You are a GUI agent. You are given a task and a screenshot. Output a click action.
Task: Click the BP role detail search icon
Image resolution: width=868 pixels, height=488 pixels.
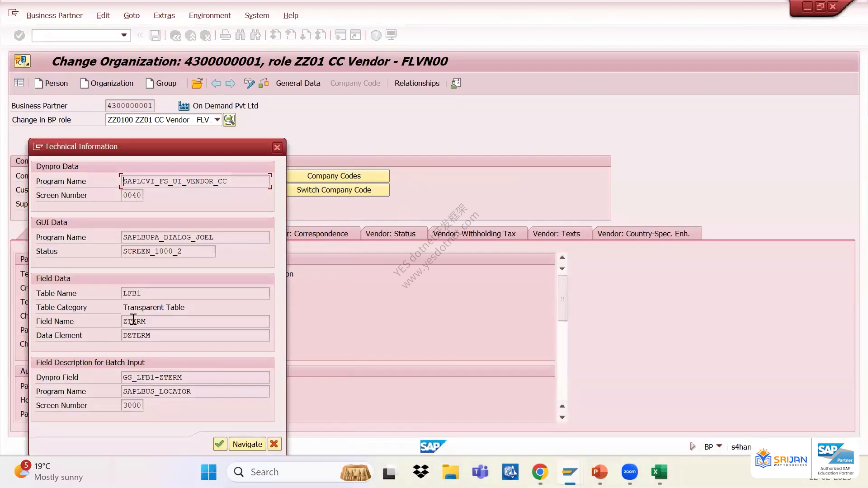click(x=229, y=120)
